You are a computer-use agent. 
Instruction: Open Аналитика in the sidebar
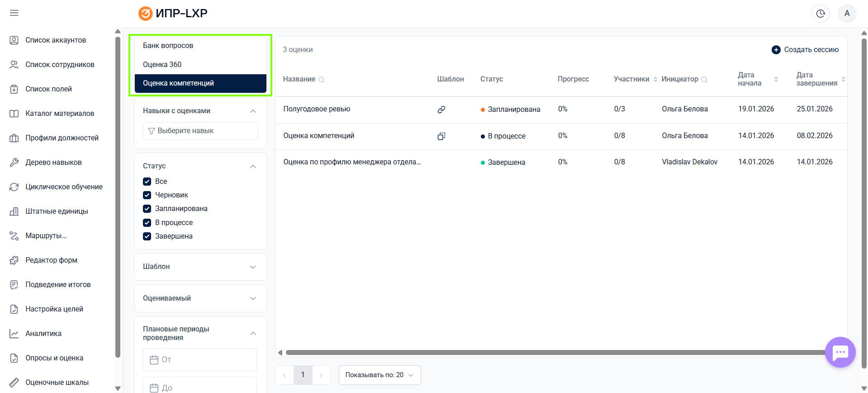(x=43, y=334)
